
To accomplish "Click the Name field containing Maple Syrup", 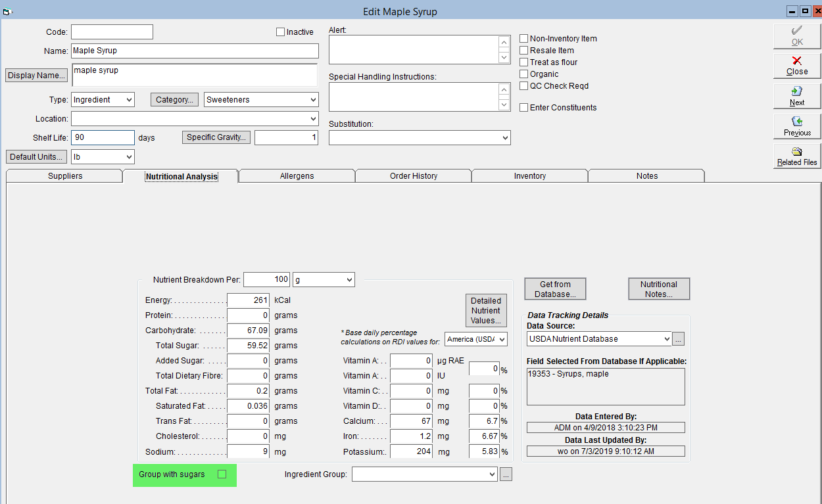I will point(195,51).
